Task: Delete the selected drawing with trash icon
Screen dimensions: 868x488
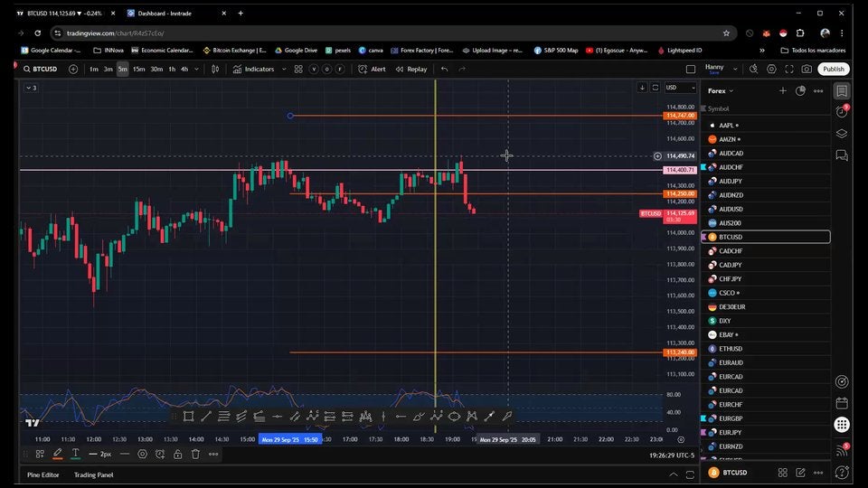Action: click(x=195, y=454)
